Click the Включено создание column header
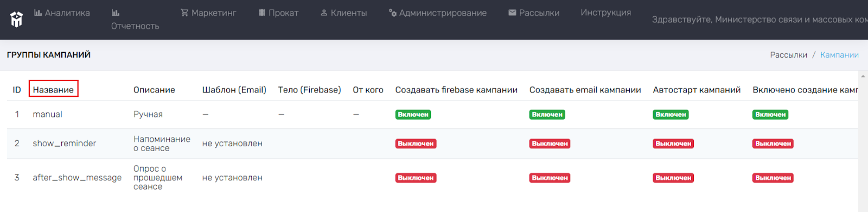The height and width of the screenshot is (212, 868). tap(805, 90)
